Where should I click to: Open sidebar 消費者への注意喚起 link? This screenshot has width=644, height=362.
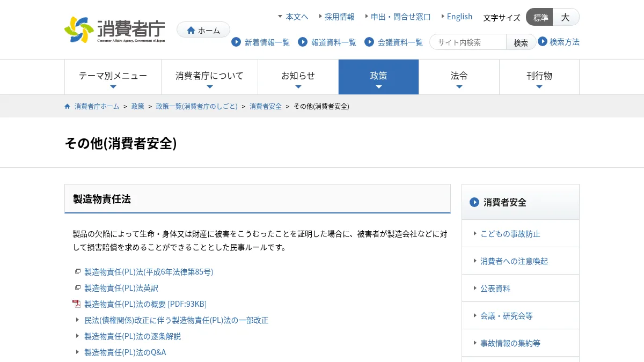[514, 261]
